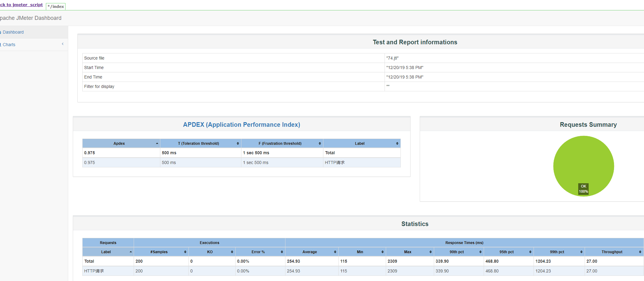Image resolution: width=644 pixels, height=281 pixels.
Task: Click bold Total max value 2309
Action: [x=392, y=261]
